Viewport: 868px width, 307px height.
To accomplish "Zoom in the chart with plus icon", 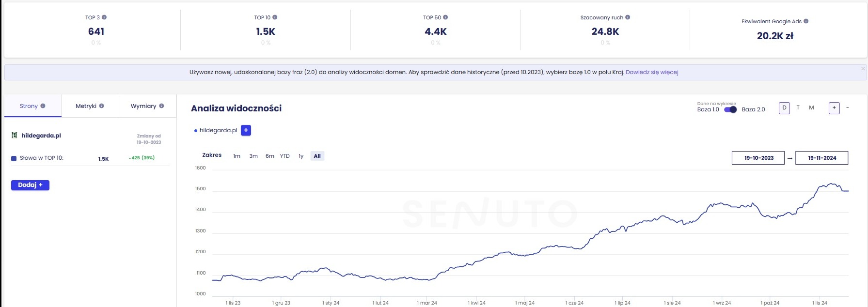I will (834, 108).
